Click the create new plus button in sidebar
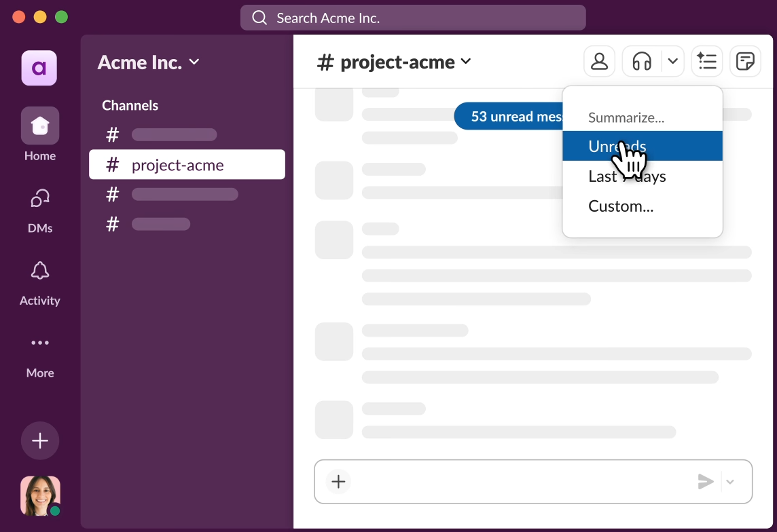Screen dimensions: 777x532 coord(40,441)
